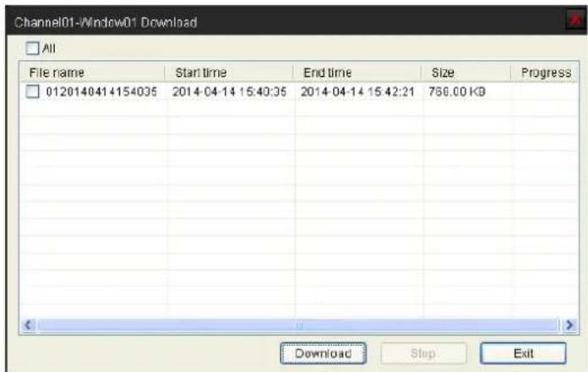Click the right arrow of horizontal scrollbar

(x=569, y=325)
